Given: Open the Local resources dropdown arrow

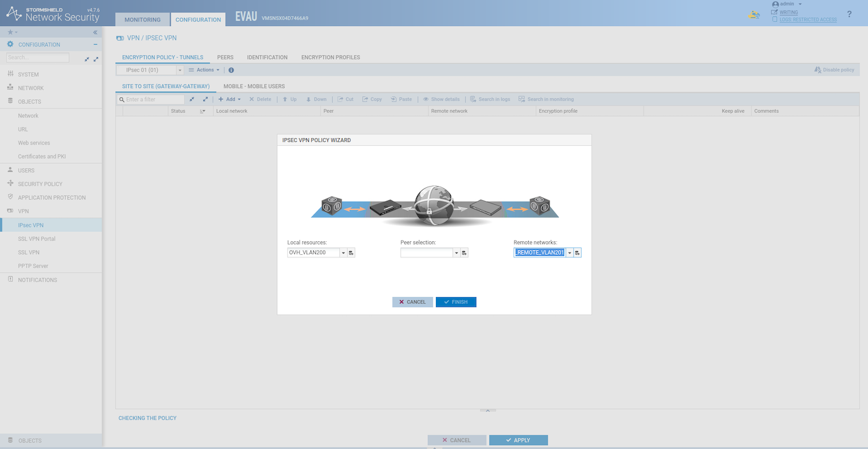Looking at the screenshot, I should [343, 253].
